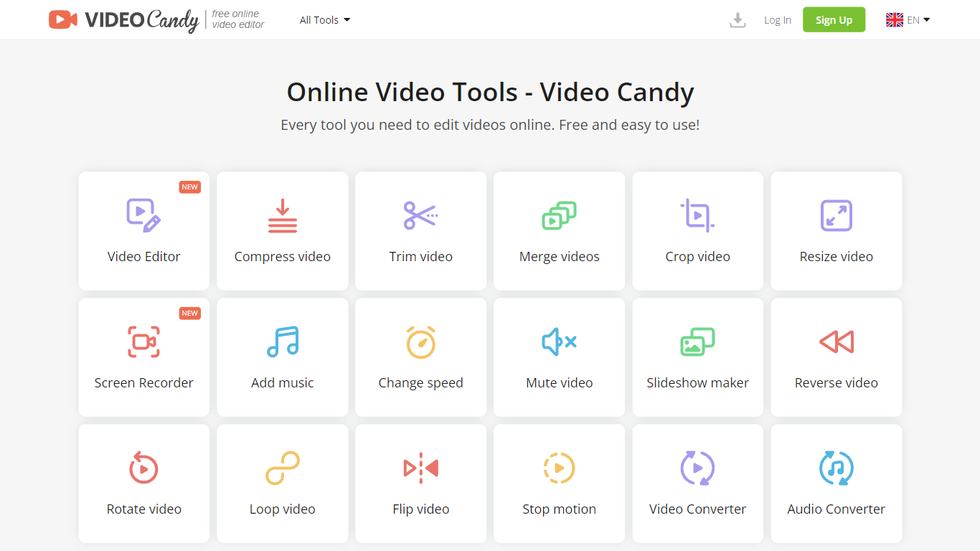The image size is (980, 551).
Task: Select the Resize video icon
Action: pyautogui.click(x=836, y=215)
